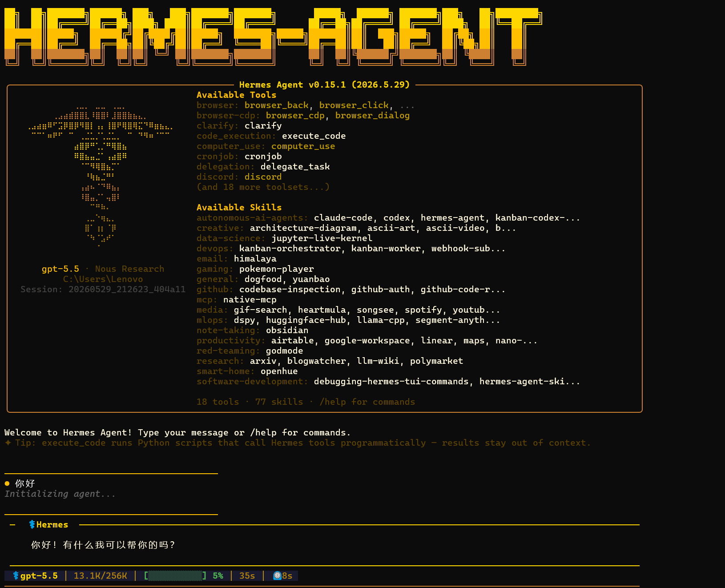The image size is (725, 588).
Task: Select the "13.1K/256K" token count in status bar
Action: point(101,576)
